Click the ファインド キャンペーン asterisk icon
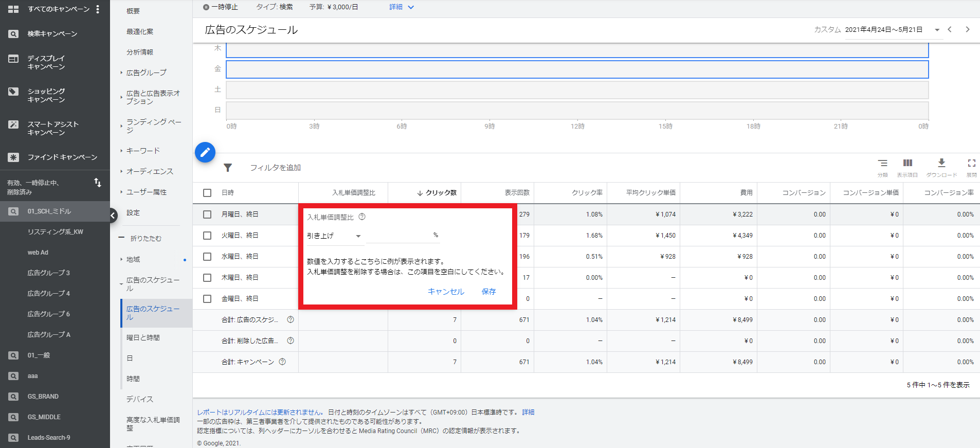The height and width of the screenshot is (448, 980). point(13,157)
